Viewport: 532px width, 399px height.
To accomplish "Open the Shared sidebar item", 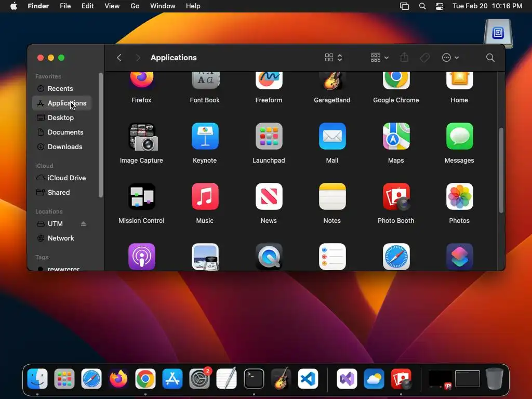I will click(x=62, y=192).
